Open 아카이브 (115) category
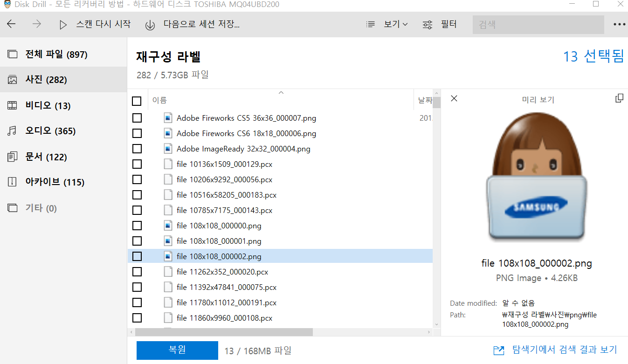This screenshot has width=628, height=364. [63, 182]
